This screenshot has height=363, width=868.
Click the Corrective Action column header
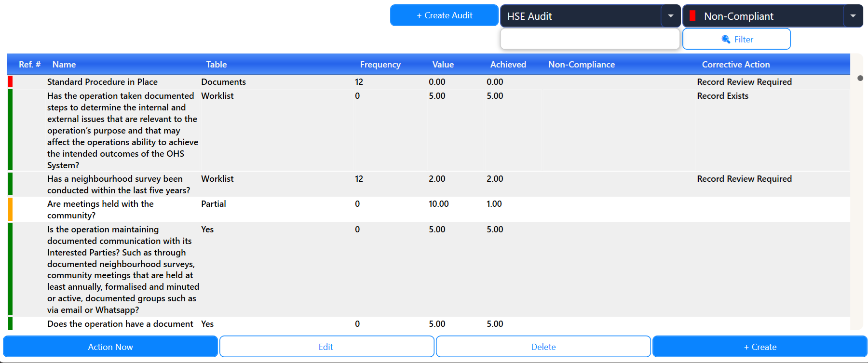point(736,65)
